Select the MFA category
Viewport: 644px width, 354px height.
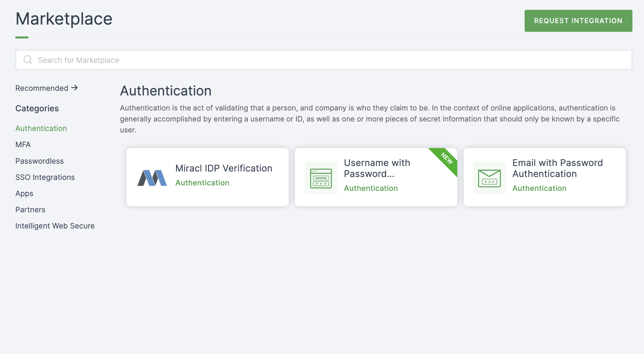[x=23, y=144]
